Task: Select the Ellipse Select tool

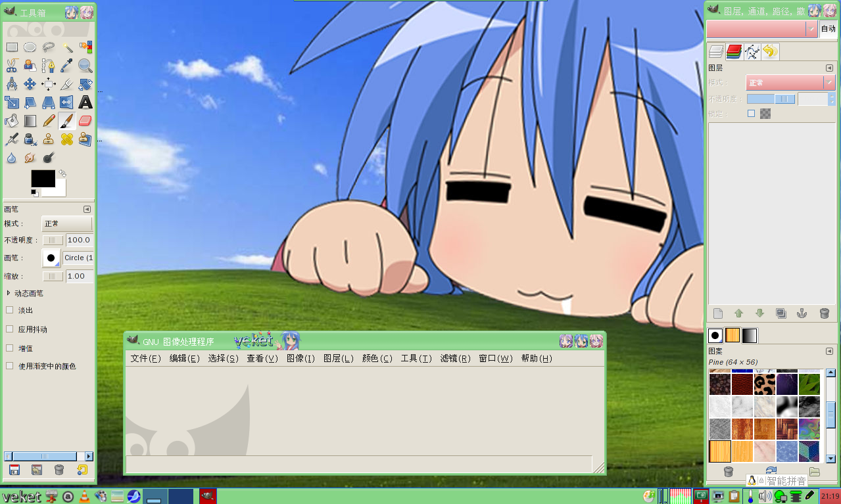Action: 30,47
